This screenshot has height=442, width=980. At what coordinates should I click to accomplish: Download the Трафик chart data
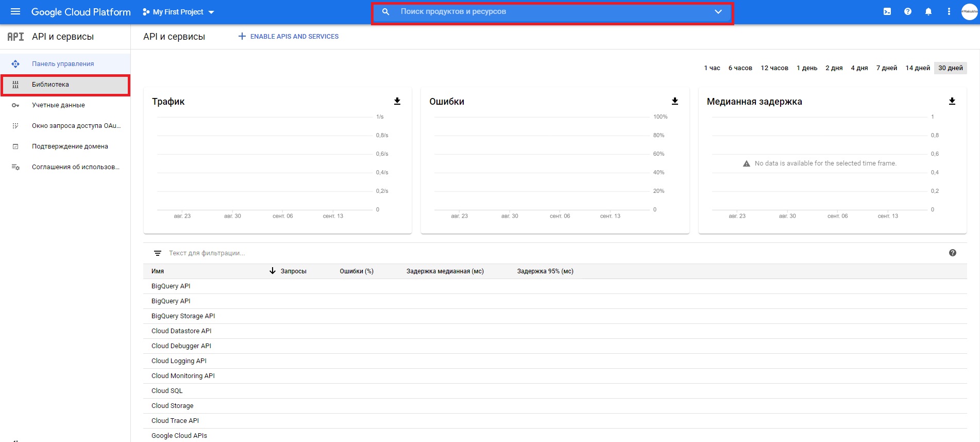point(397,101)
